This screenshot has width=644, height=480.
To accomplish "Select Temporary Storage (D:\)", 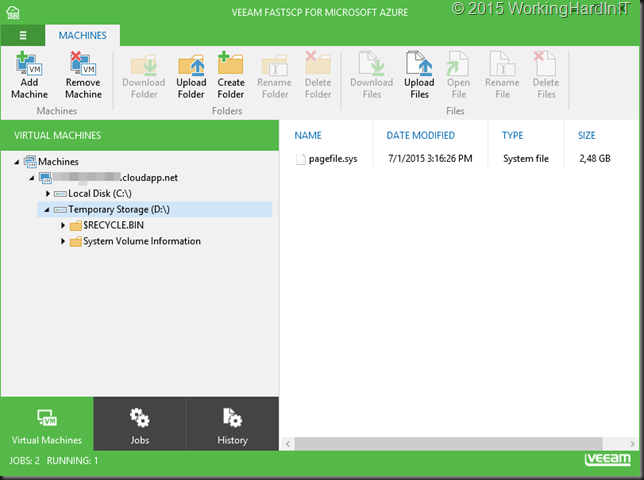I will [x=119, y=209].
